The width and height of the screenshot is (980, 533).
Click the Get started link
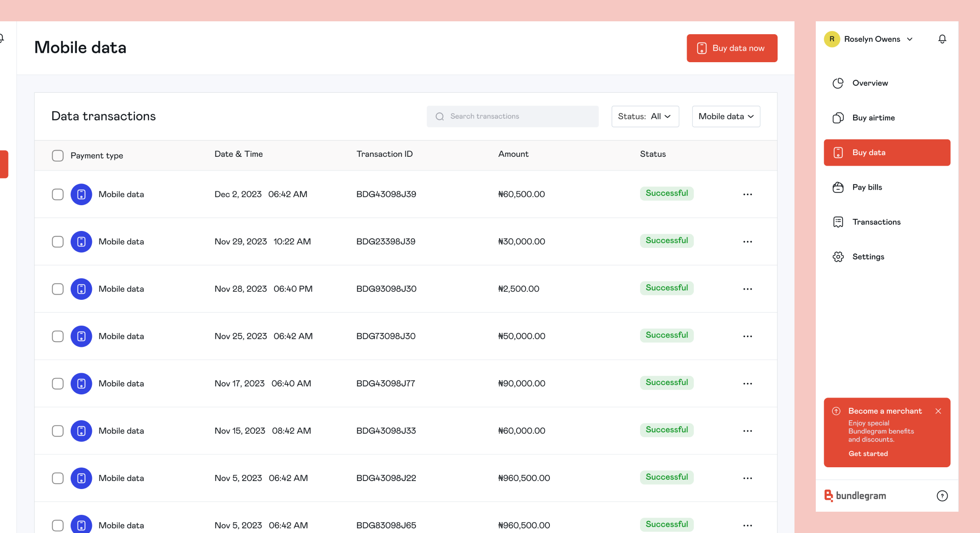[868, 453]
